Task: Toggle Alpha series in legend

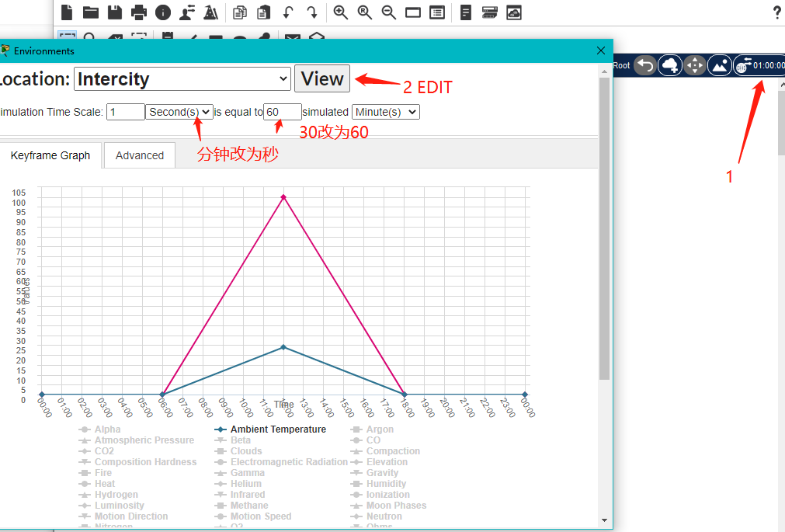Action: point(99,429)
